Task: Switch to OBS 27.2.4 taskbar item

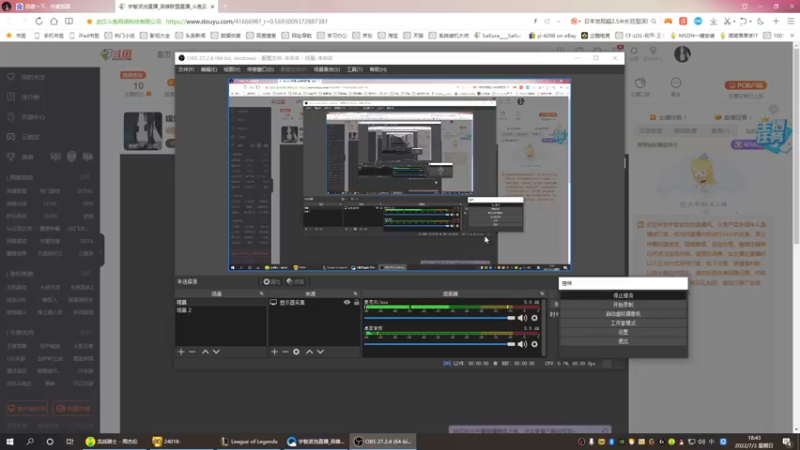Action: tap(383, 441)
